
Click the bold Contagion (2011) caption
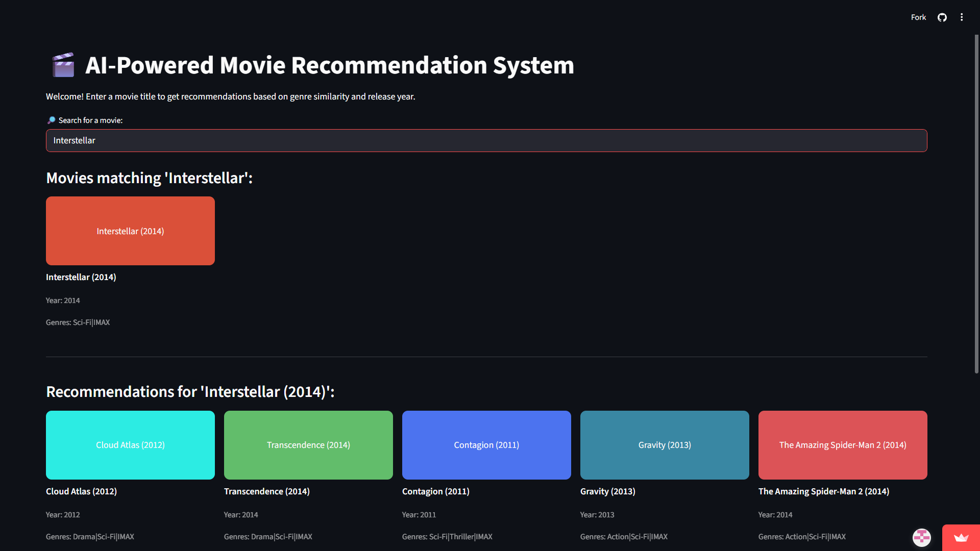coord(435,491)
